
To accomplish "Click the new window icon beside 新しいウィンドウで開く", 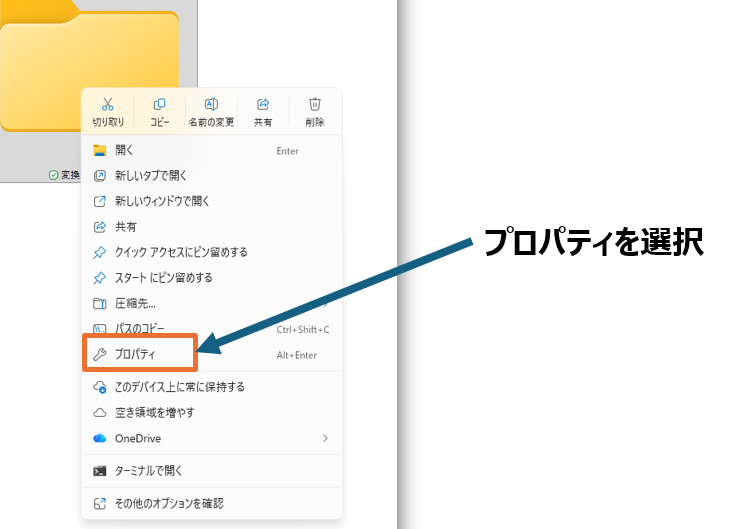I will (100, 201).
